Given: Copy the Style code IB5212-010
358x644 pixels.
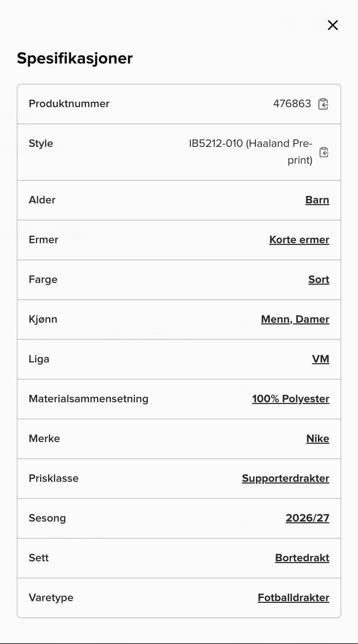Looking at the screenshot, I should [324, 152].
